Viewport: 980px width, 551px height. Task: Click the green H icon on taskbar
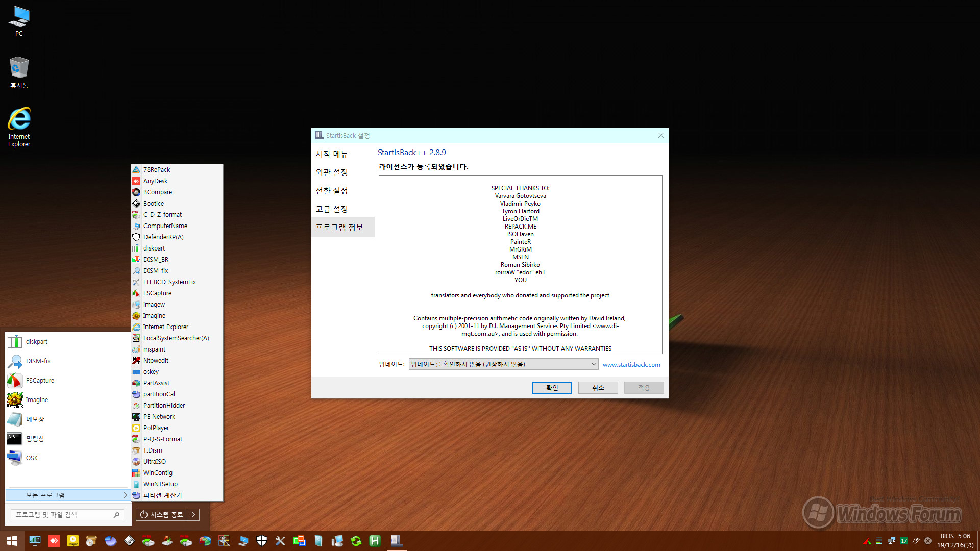tap(375, 541)
